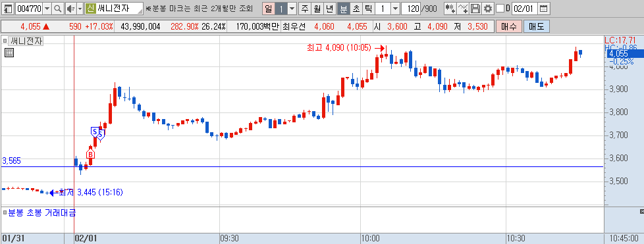Screen dimensions: 644x244
Task: Open the candlestick chart type icon
Action: click(450, 8)
